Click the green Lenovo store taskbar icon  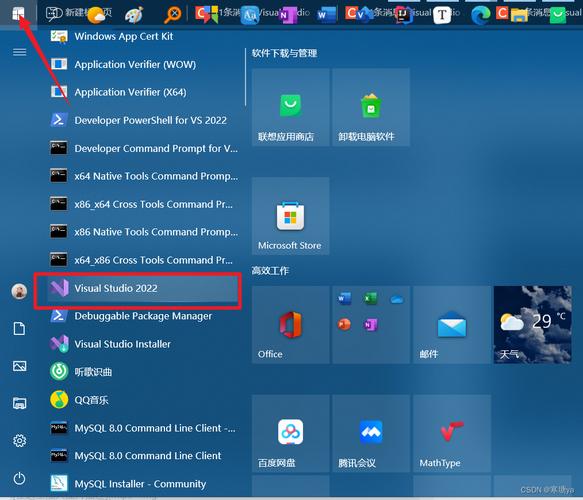coord(557,15)
